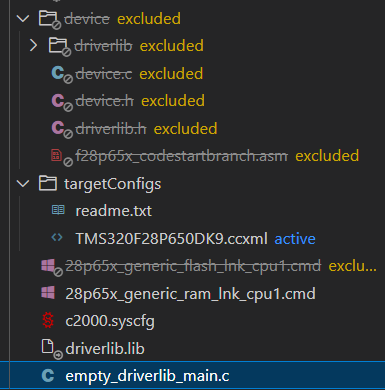Open TMS320F28P650DK9.ccxml target configuration
The width and height of the screenshot is (385, 390).
pos(171,239)
